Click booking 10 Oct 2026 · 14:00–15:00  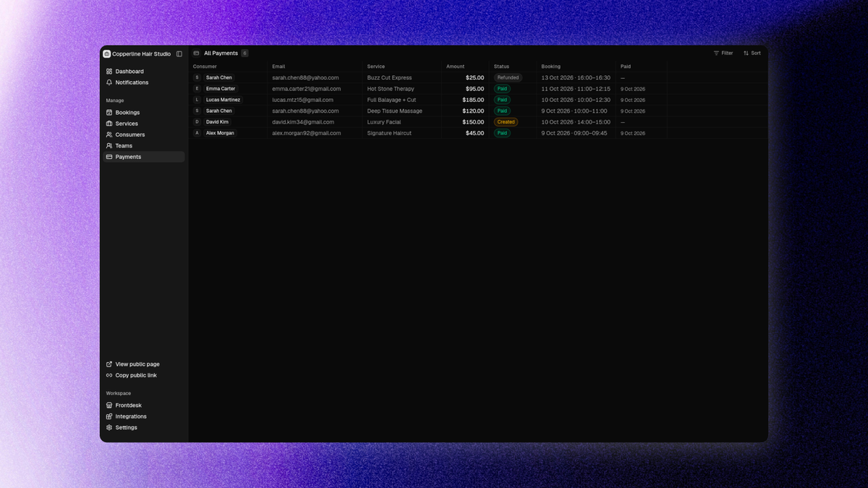(x=576, y=122)
